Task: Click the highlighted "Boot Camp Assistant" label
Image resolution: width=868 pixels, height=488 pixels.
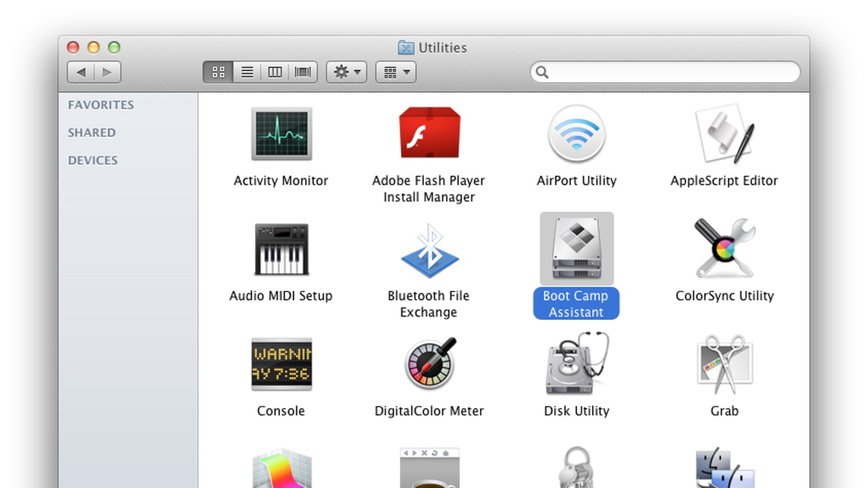Action: click(x=576, y=304)
